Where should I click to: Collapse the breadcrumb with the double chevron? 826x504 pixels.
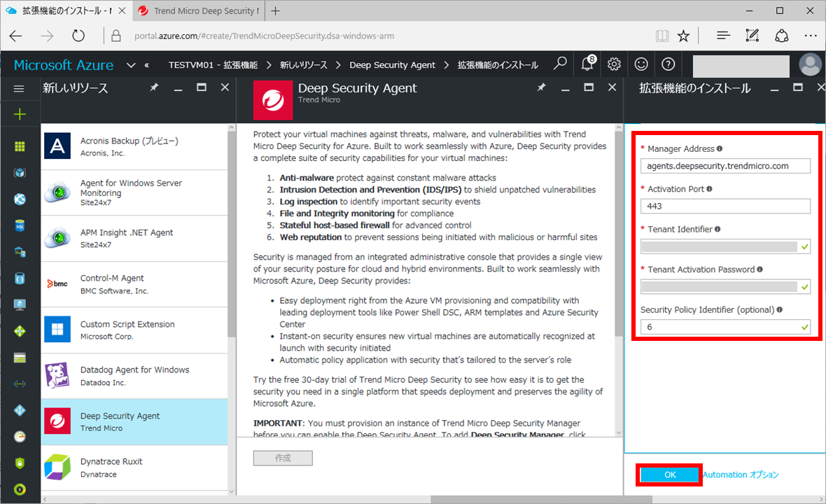click(x=146, y=64)
